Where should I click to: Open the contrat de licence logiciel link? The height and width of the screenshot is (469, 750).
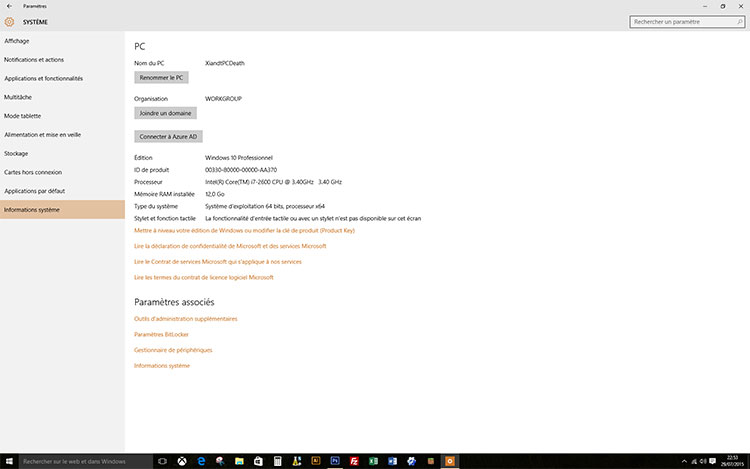204,277
